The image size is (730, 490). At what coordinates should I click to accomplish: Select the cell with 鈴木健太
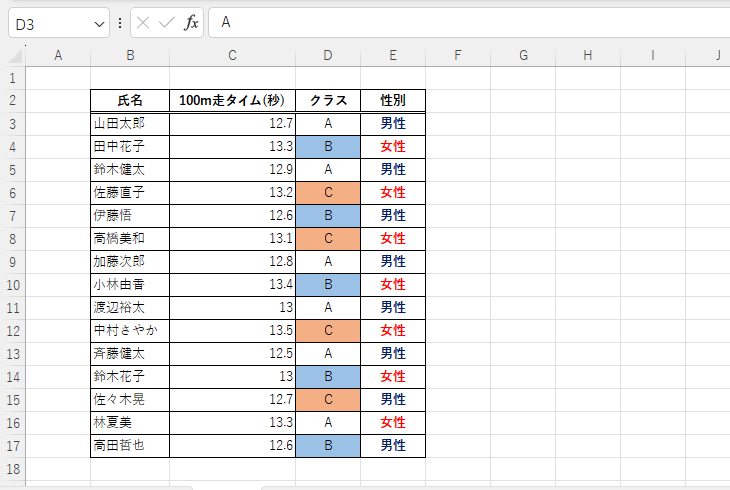130,170
